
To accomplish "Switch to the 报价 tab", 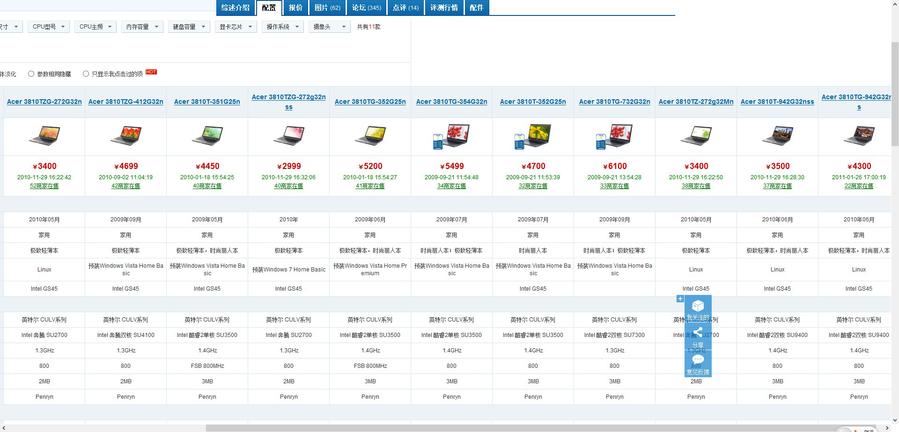I will pos(295,7).
